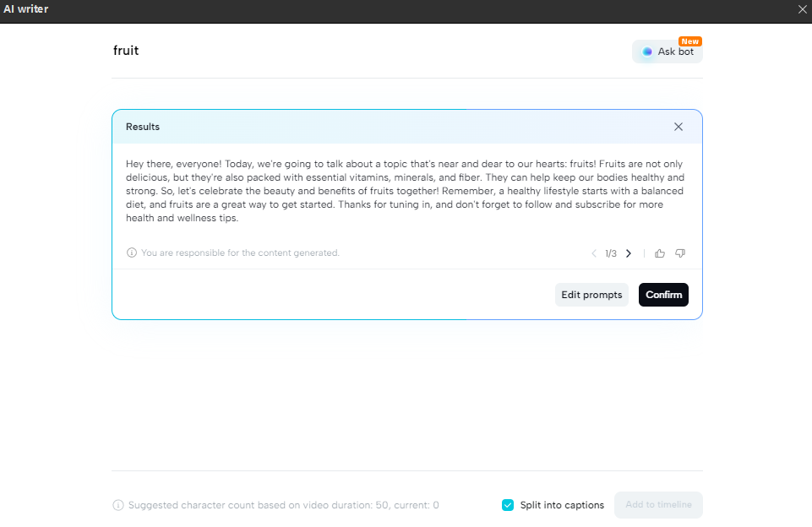The height and width of the screenshot is (527, 812).
Task: Click the AI writer window title
Action: (26, 9)
